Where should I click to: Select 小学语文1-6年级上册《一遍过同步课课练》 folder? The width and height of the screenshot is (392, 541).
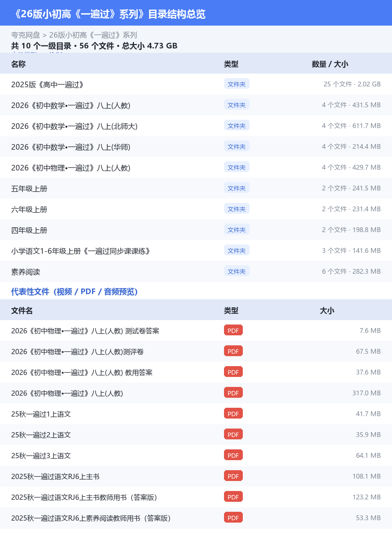pyautogui.click(x=81, y=251)
